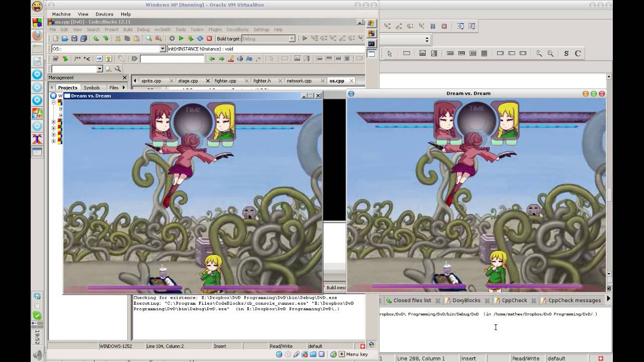Click the Stop debugger icon in host toolbar
Image resolution: width=644 pixels, height=362 pixels.
(444, 26)
